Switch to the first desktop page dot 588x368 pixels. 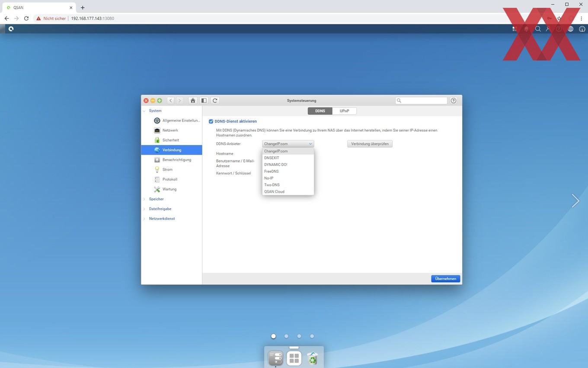coord(273,336)
